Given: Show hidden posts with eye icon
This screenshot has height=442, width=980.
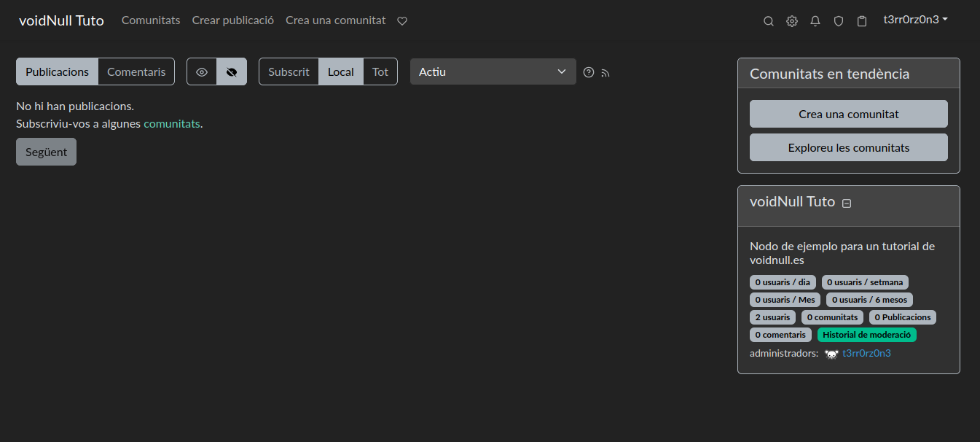Looking at the screenshot, I should point(202,71).
